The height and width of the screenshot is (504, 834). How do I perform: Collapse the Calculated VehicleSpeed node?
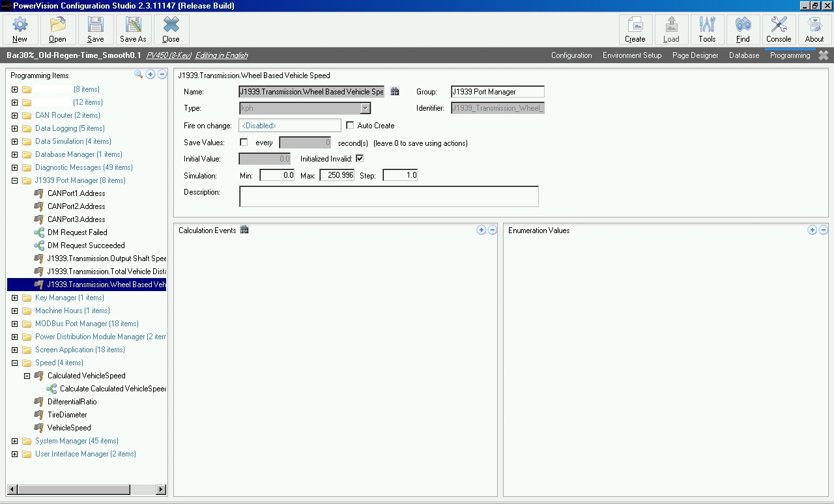pyautogui.click(x=27, y=376)
